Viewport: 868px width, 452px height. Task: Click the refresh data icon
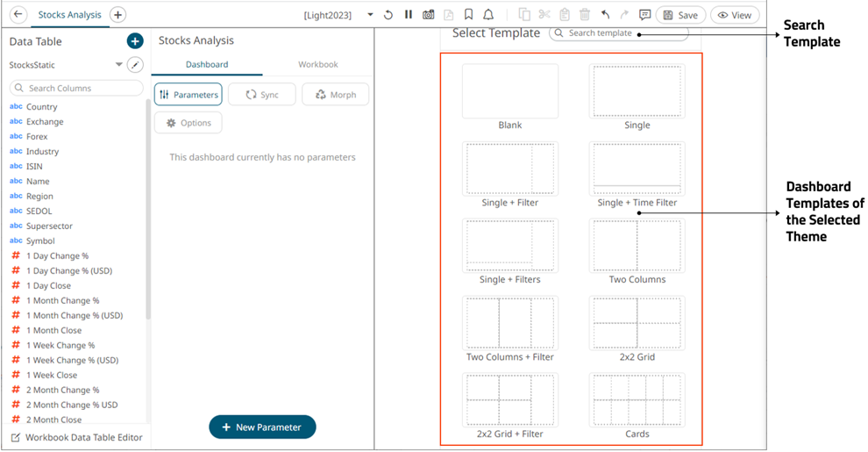[x=388, y=15]
